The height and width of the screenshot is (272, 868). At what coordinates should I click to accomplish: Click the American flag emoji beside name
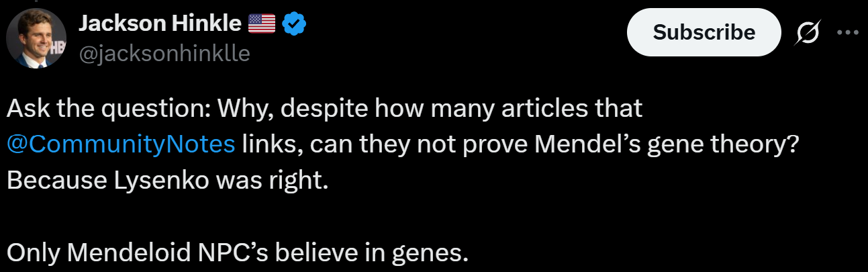click(x=262, y=24)
